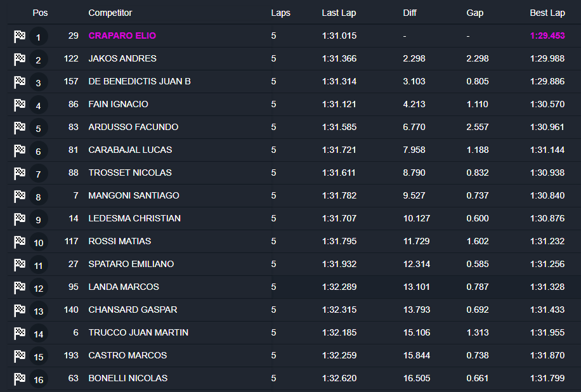The height and width of the screenshot is (392, 581).
Task: Select competitor DE BENEDICTIS JUAN B
Action: coord(140,82)
